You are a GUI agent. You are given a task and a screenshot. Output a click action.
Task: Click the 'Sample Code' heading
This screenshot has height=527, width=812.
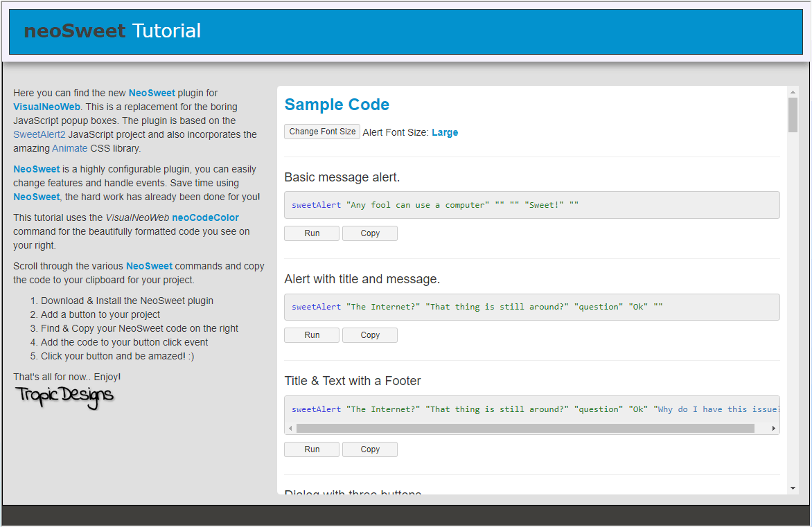pos(337,105)
